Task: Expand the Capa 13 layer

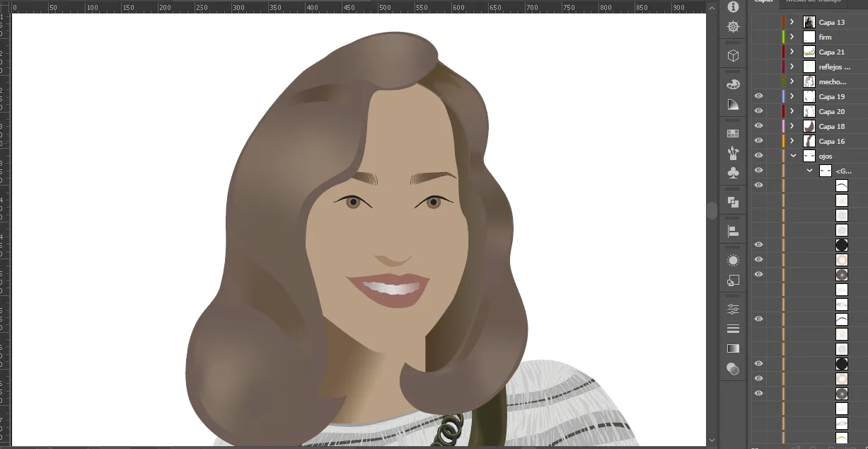Action: [792, 22]
